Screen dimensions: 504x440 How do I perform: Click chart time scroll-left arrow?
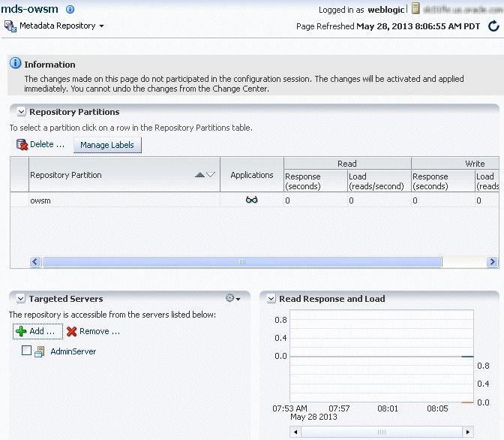pyautogui.click(x=295, y=432)
